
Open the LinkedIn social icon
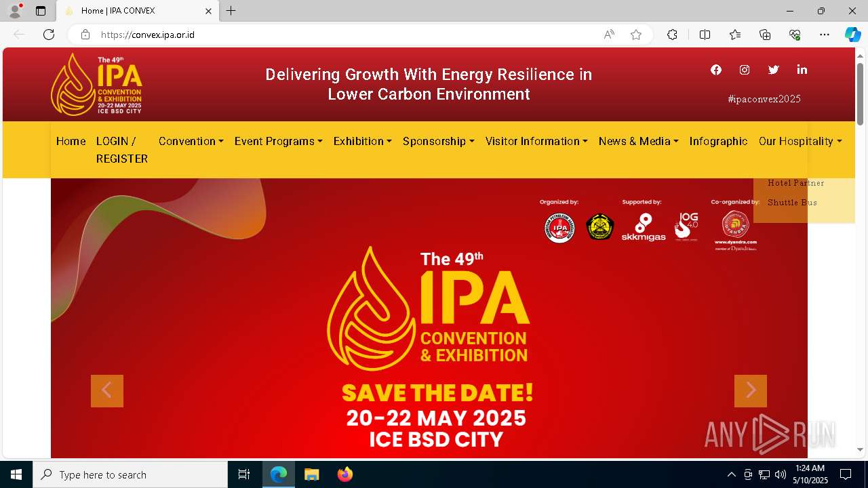[802, 70]
